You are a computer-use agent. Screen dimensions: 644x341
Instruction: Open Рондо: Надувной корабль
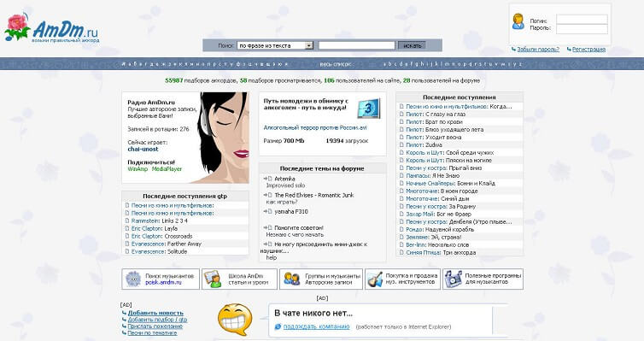pos(440,229)
